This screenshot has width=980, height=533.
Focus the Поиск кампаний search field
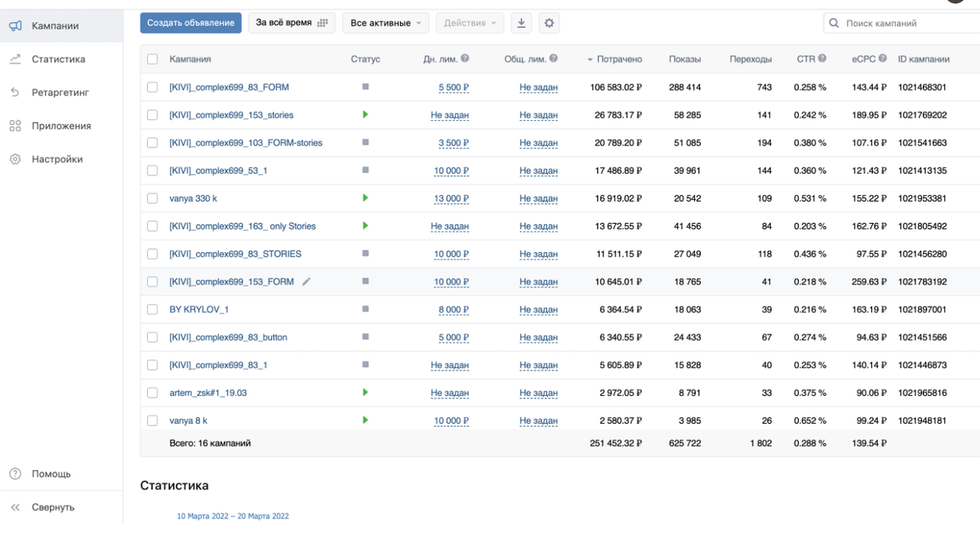902,23
